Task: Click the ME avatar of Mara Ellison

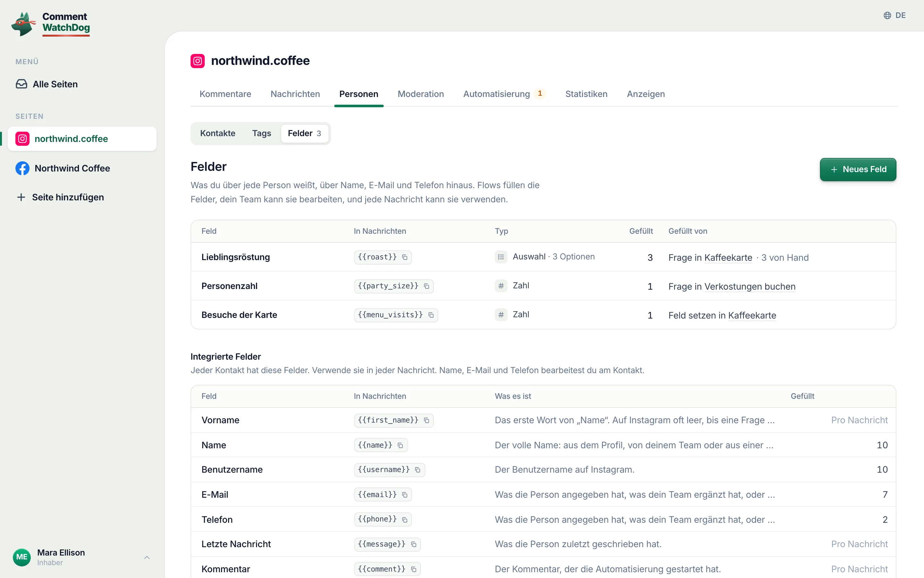Action: [22, 557]
